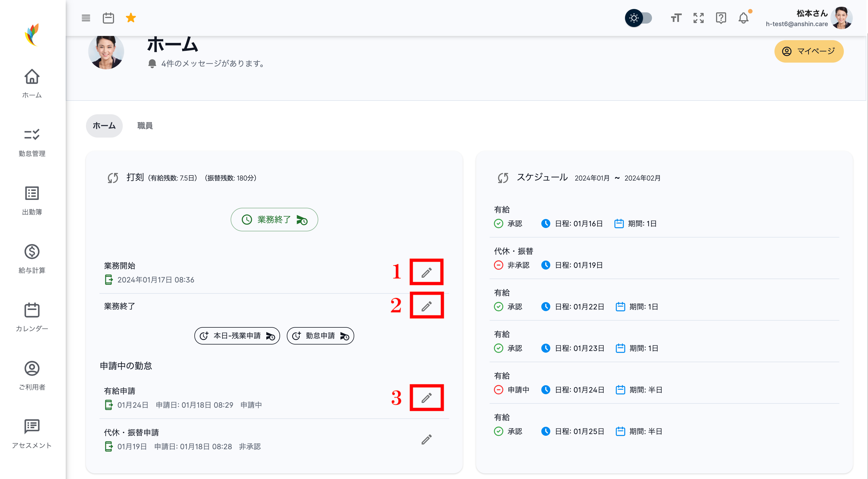868x479 pixels.
Task: Open the help question mark icon
Action: (721, 18)
